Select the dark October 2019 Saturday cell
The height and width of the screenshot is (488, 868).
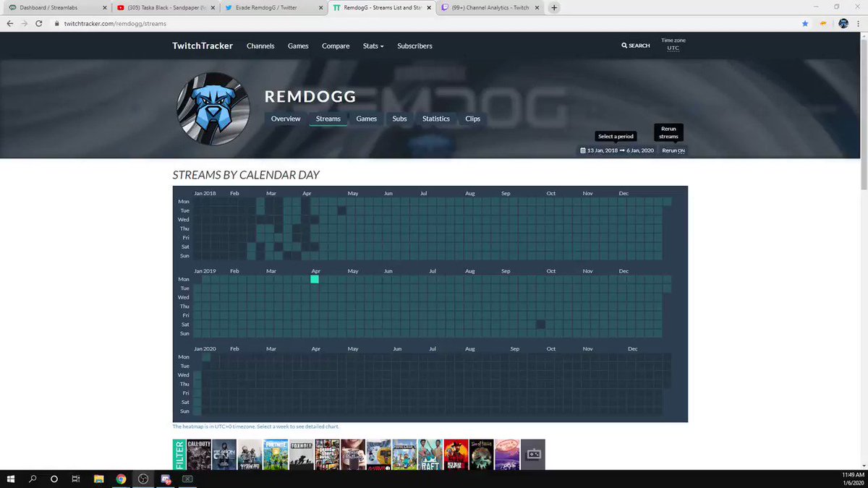540,325
